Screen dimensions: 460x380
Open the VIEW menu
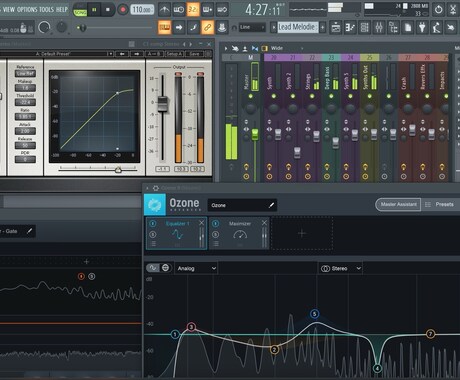[x=9, y=9]
